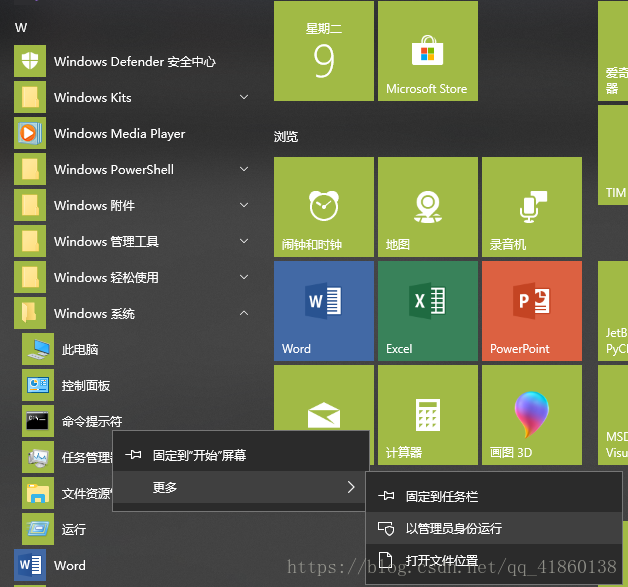This screenshot has height=587, width=628.
Task: Expand the Windows 管理工具 chevron
Action: pos(244,241)
